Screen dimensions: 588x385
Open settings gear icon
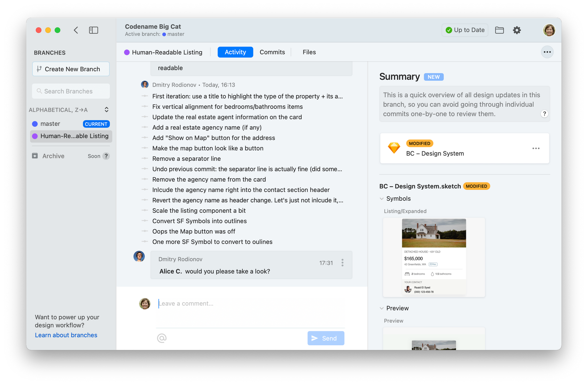pyautogui.click(x=517, y=30)
